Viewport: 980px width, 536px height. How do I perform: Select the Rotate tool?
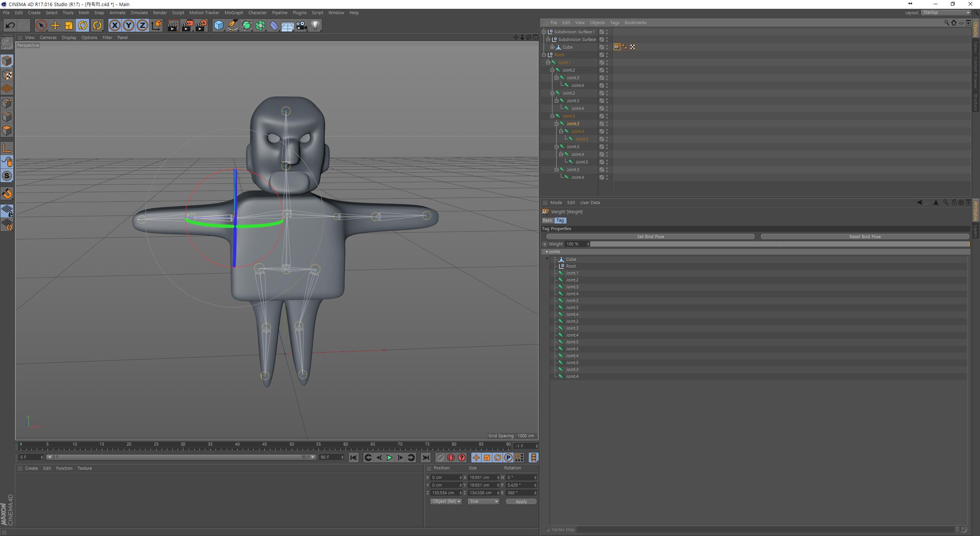click(83, 26)
